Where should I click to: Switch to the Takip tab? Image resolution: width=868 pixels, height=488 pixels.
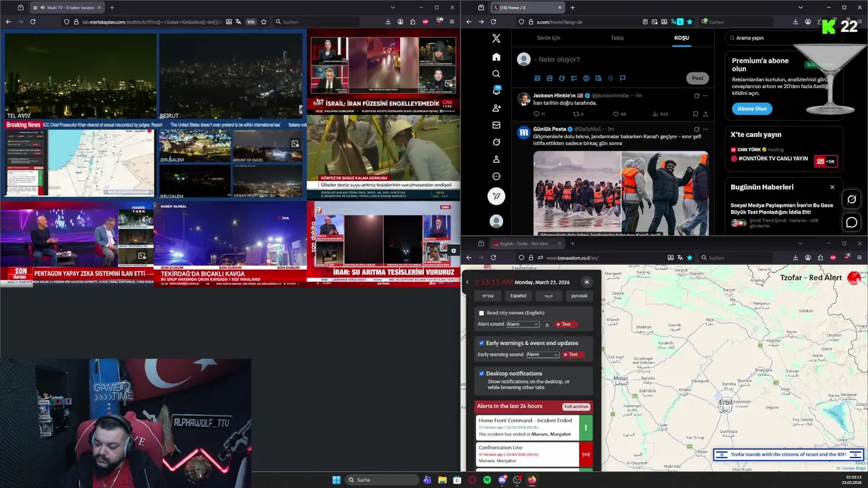(617, 38)
